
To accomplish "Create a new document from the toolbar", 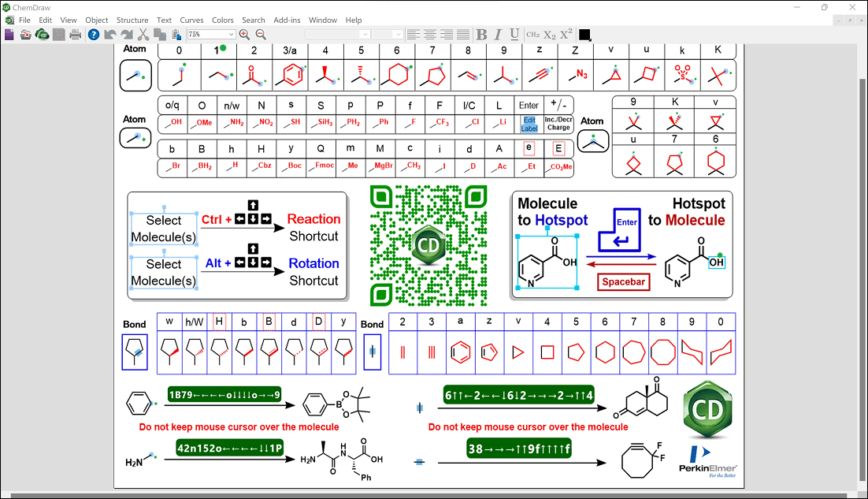I will (9, 35).
